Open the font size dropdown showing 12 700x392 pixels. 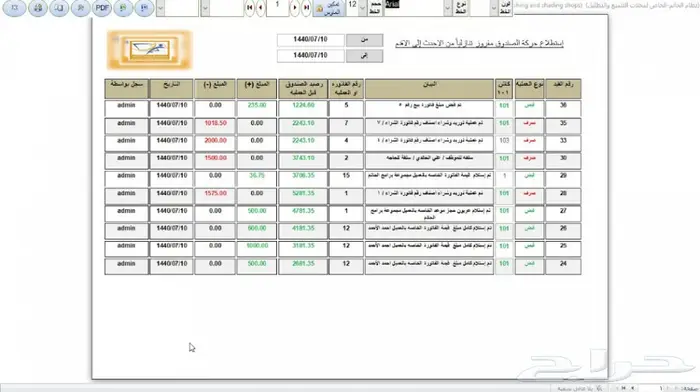point(362,8)
